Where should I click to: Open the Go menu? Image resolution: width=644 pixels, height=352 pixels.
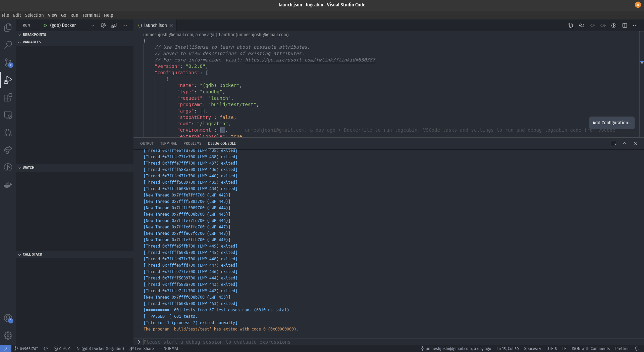[x=64, y=15]
